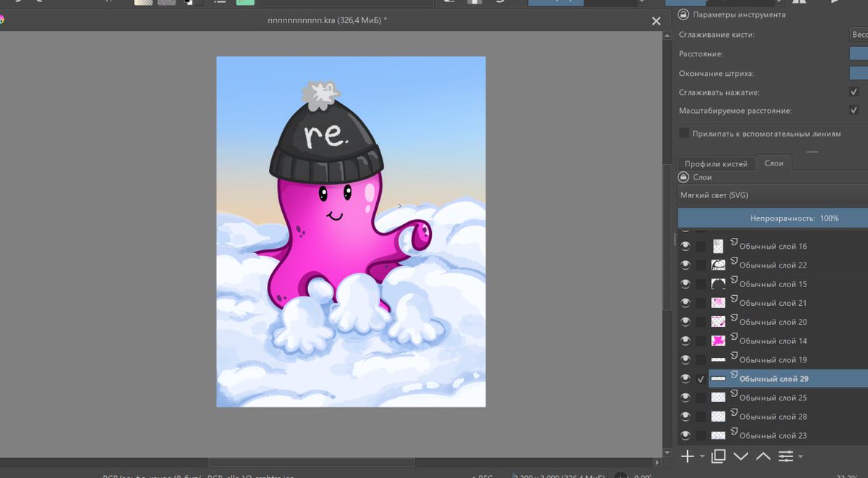Enable Прилипать к вспомогательным линиям
868x478 pixels.
click(x=684, y=133)
